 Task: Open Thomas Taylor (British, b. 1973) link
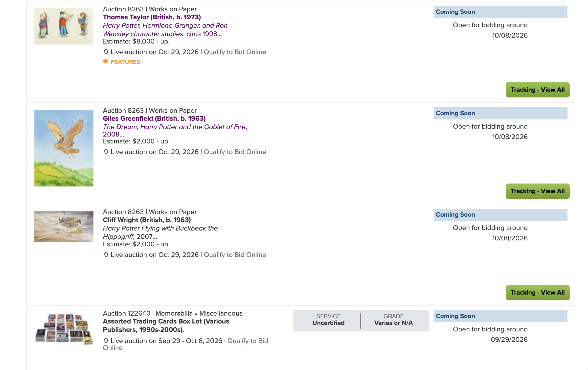152,17
